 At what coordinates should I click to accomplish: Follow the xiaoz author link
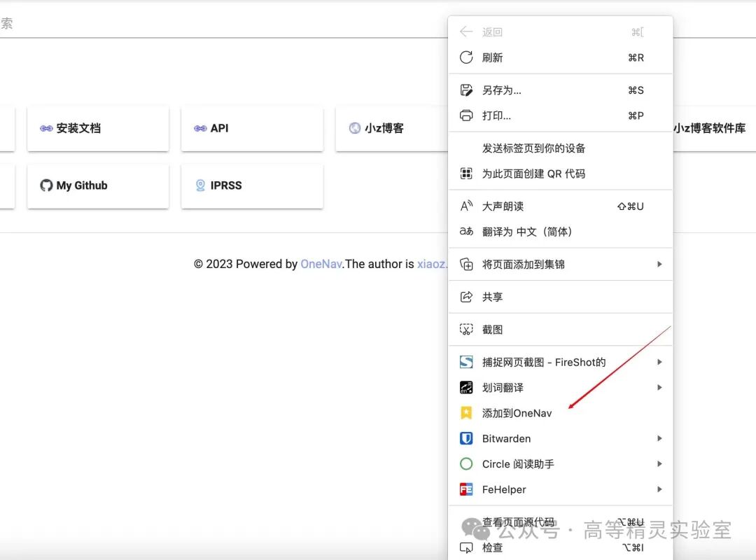[431, 265]
